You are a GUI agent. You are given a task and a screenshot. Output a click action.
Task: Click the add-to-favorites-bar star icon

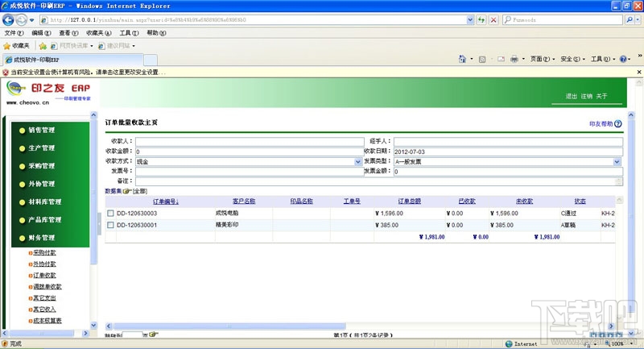pyautogui.click(x=43, y=46)
